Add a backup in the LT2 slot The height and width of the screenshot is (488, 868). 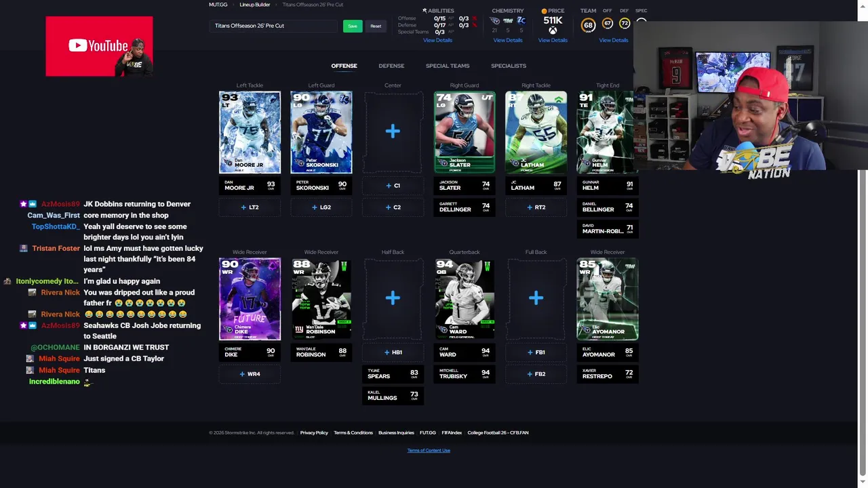click(250, 207)
